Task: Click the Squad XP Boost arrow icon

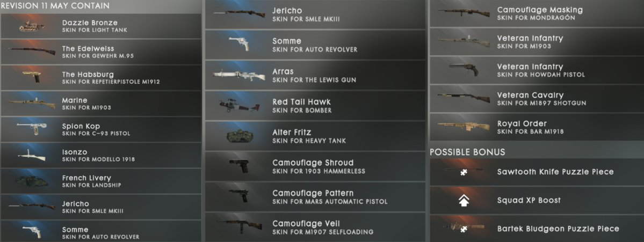Action: [464, 201]
